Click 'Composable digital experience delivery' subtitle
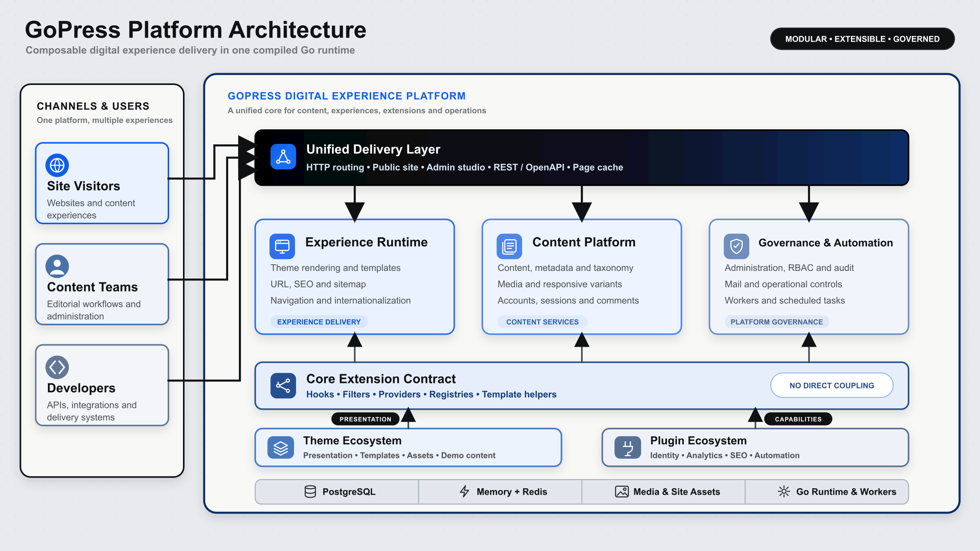Viewport: 980px width, 551px height. (190, 50)
